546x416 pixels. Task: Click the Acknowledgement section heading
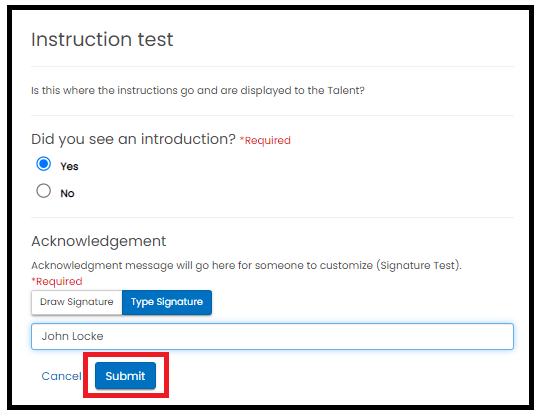pos(99,241)
